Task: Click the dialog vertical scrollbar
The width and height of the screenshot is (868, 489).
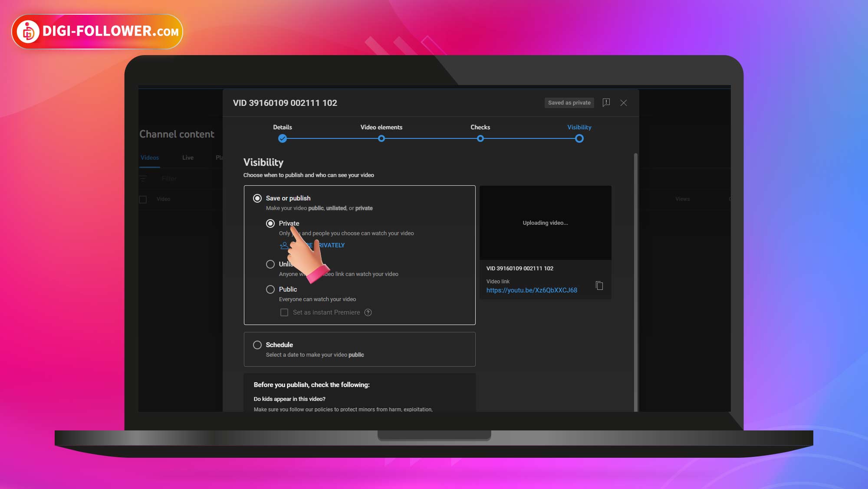Action: click(636, 282)
